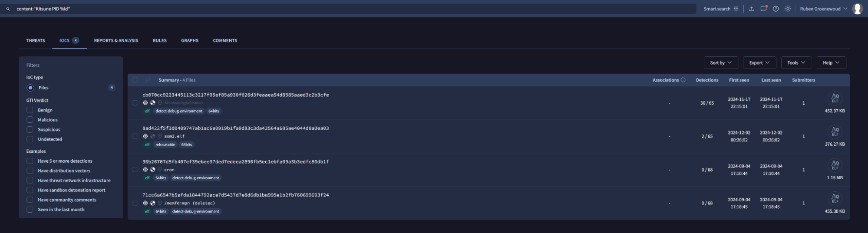Click the help question mark icon
Viewport: 868px width, 233px height.
tap(776, 9)
